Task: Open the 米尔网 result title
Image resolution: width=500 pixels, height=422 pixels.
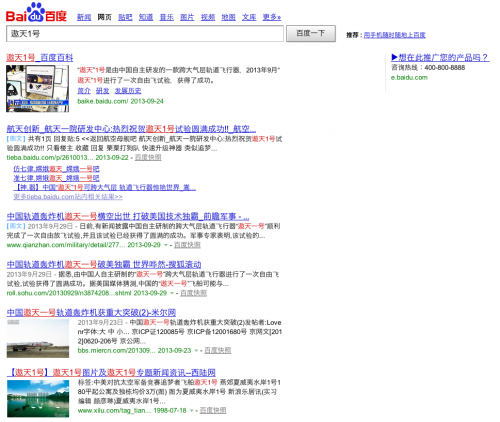Action: 91,313
